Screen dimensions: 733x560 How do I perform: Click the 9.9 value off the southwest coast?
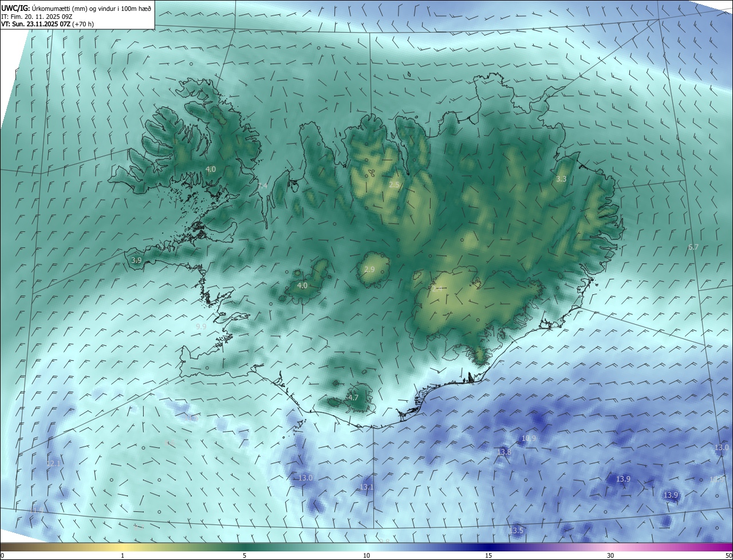click(201, 326)
